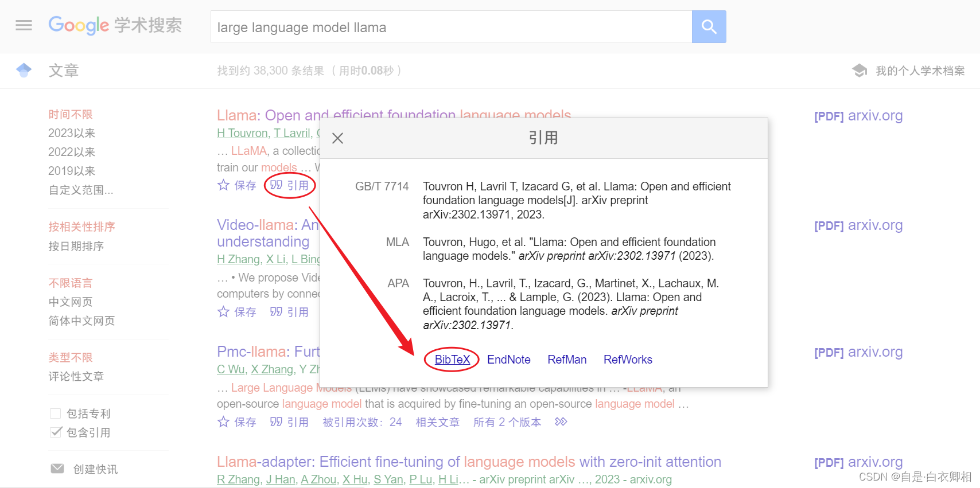This screenshot has width=980, height=488.
Task: Open 我的个人学术档案 profile link
Action: 920,71
